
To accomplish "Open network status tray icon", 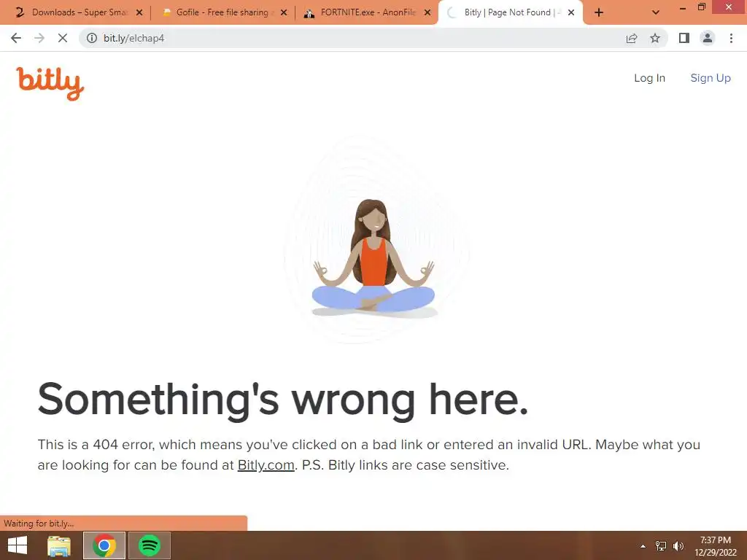I will pos(661,546).
